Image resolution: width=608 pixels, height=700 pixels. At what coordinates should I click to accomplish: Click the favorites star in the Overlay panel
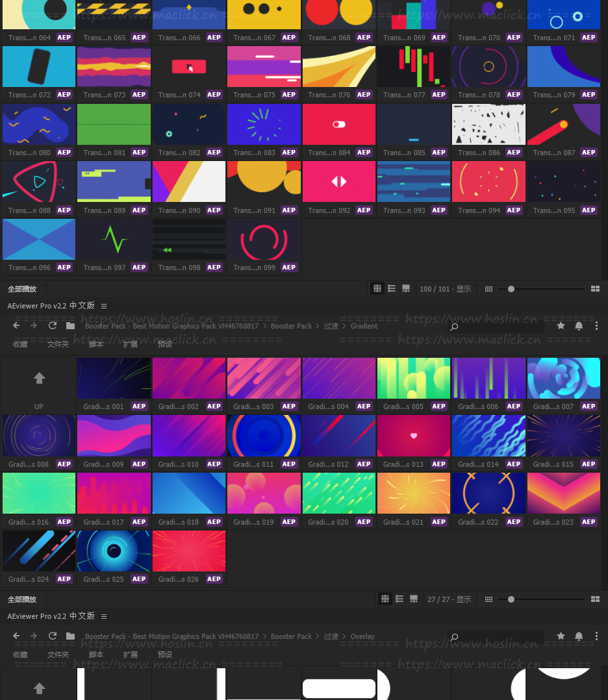coord(561,636)
